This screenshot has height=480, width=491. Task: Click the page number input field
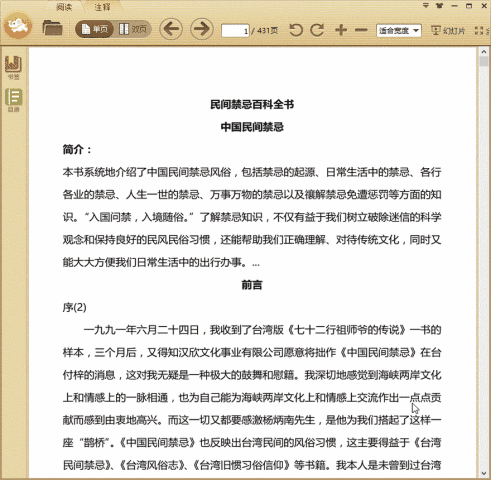(235, 31)
